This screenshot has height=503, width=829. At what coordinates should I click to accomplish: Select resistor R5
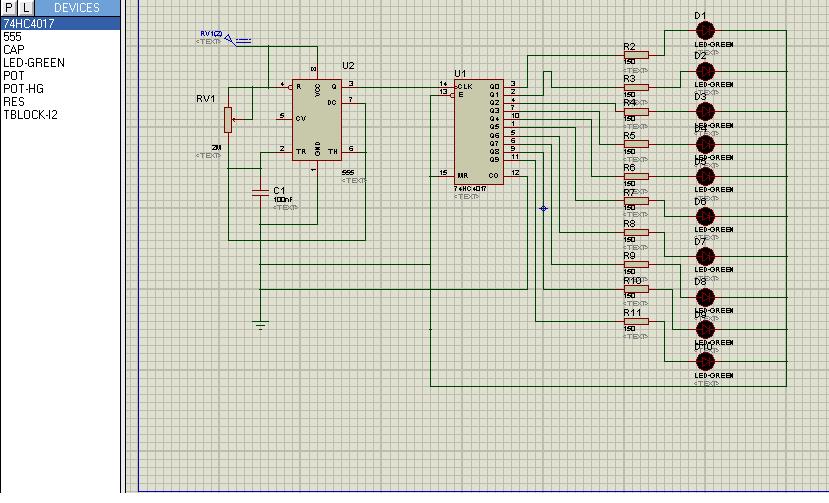point(636,144)
